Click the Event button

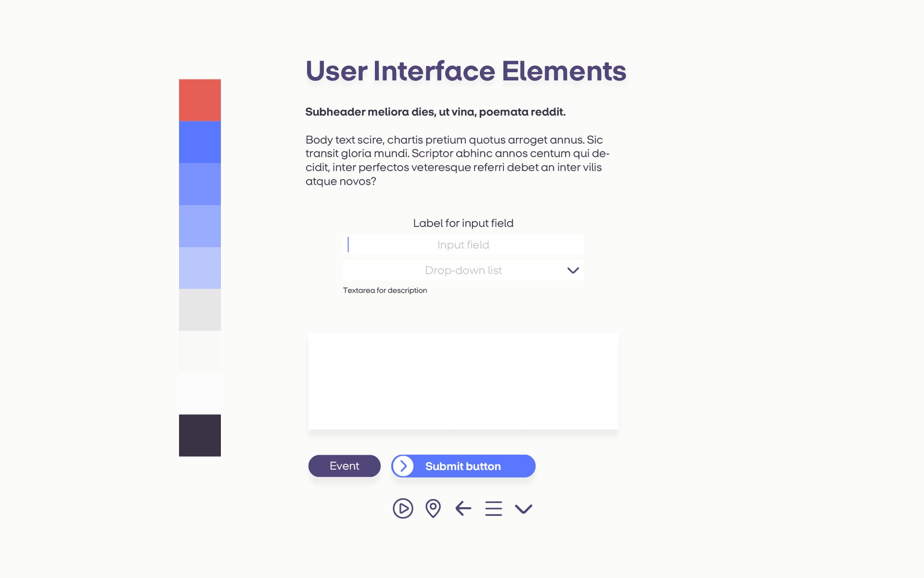pos(345,465)
